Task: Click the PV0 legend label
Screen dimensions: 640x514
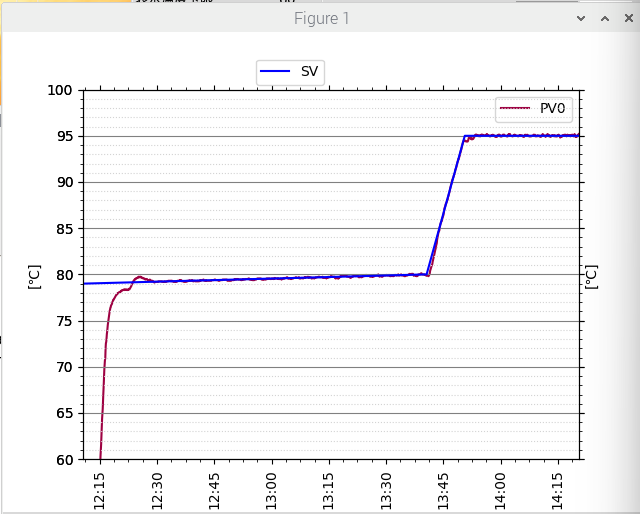Action: click(x=554, y=109)
